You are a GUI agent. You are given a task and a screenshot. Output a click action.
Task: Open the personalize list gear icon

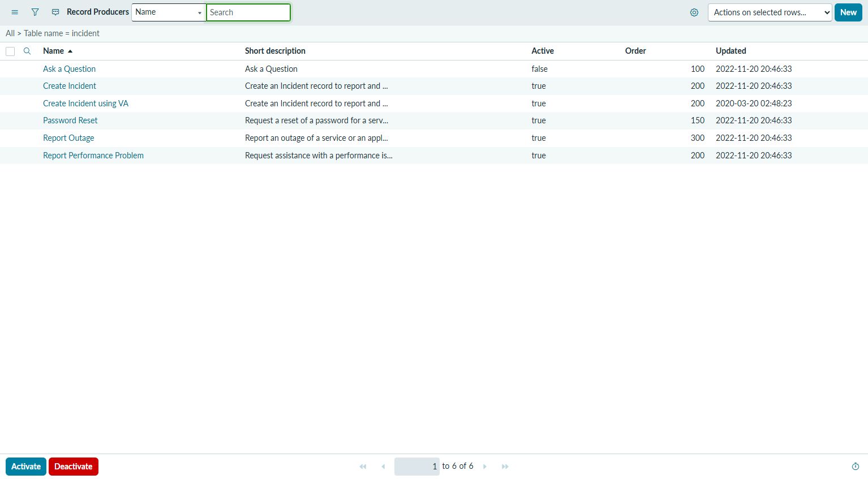694,12
